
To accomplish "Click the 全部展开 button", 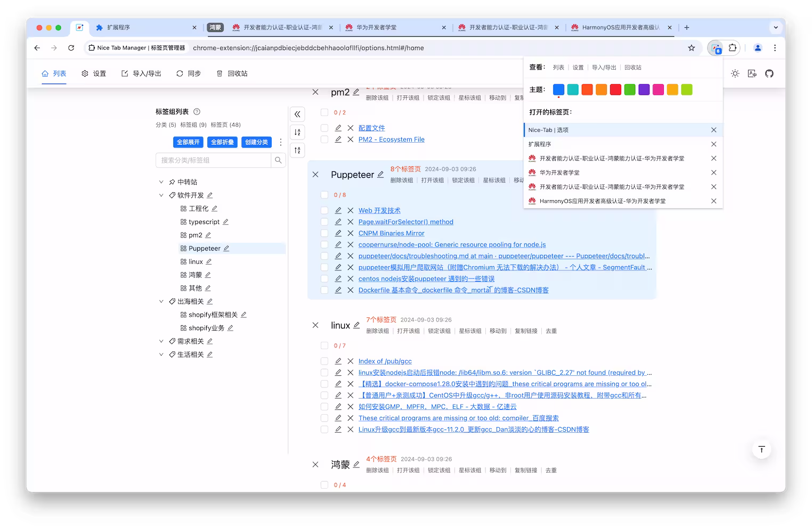I will 188,142.
